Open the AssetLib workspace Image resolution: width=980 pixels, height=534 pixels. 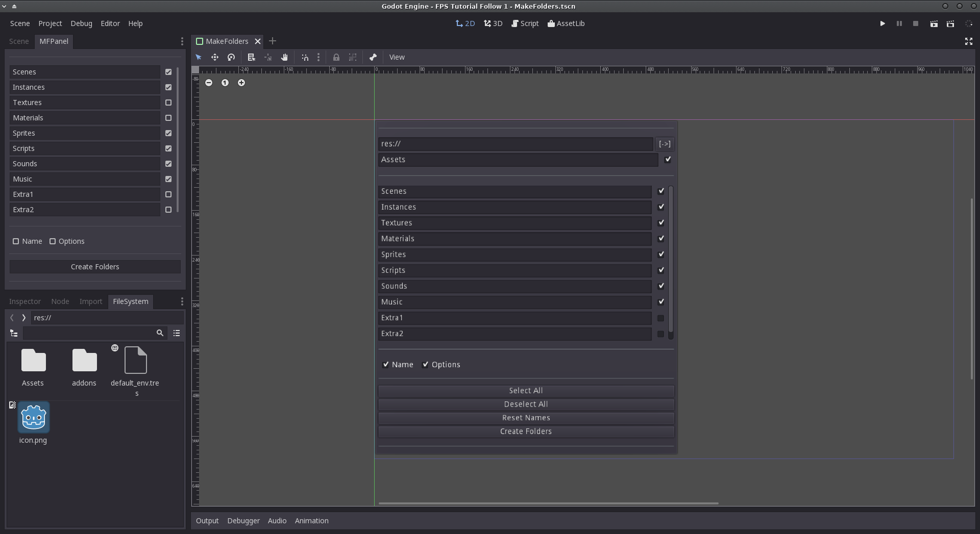[x=566, y=23]
